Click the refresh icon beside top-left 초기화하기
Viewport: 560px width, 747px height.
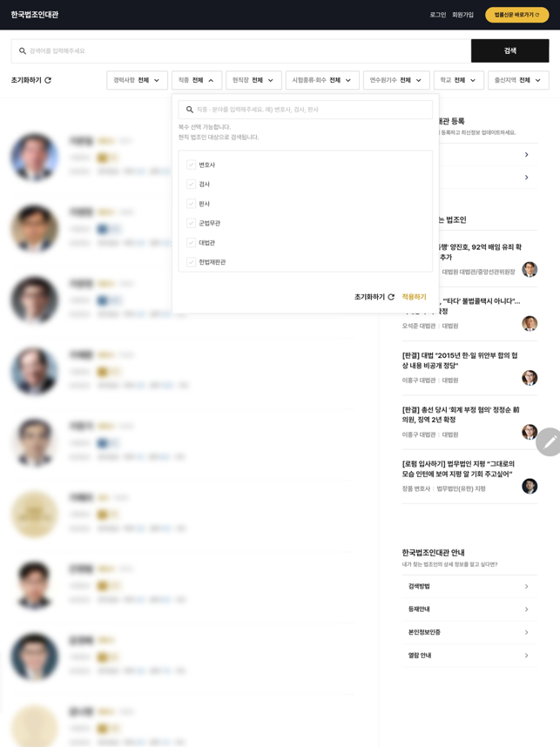(x=48, y=80)
